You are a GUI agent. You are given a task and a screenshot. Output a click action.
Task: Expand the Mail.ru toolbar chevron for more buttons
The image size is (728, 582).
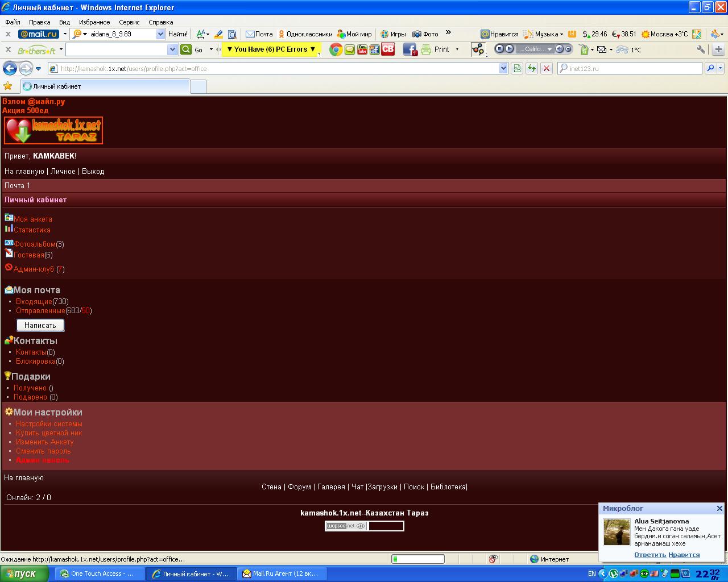[x=448, y=33]
